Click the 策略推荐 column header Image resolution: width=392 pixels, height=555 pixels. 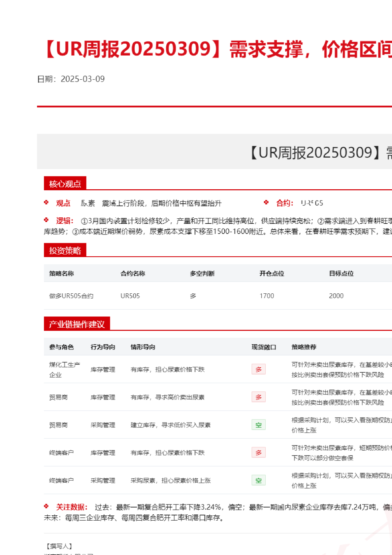tap(304, 347)
